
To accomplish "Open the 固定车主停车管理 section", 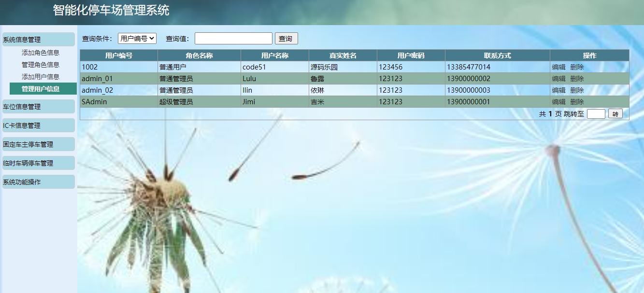I will click(x=38, y=144).
